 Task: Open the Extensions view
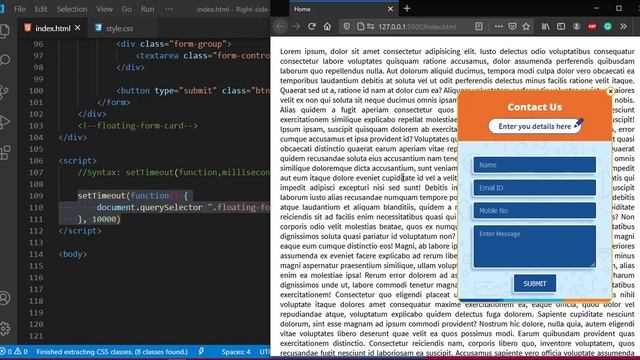tap(5, 153)
